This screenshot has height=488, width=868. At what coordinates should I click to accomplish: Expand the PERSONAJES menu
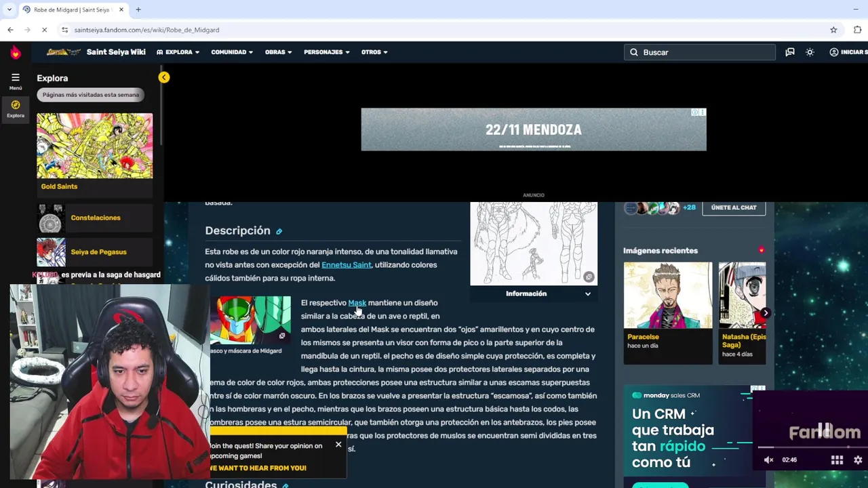tap(327, 52)
